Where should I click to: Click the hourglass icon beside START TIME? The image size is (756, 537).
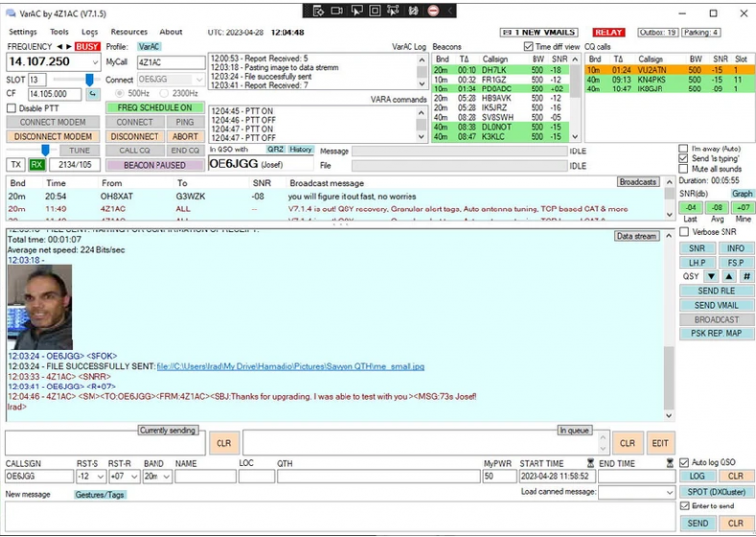590,463
